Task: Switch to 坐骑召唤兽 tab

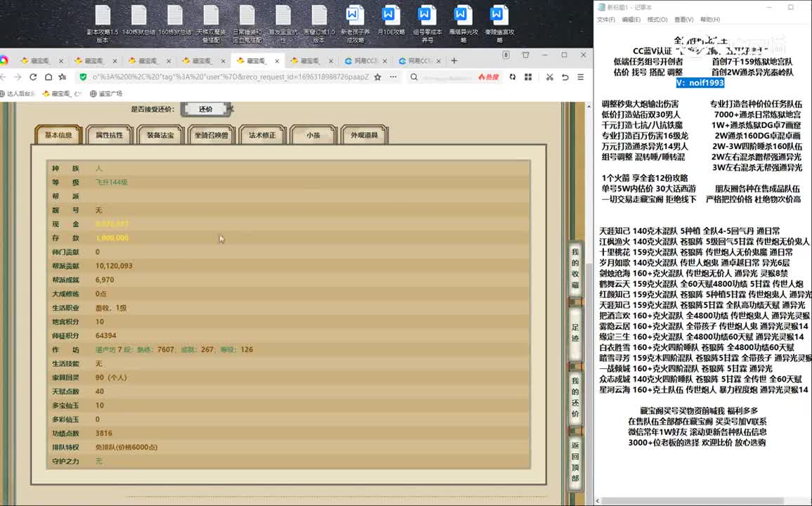Action: click(211, 135)
